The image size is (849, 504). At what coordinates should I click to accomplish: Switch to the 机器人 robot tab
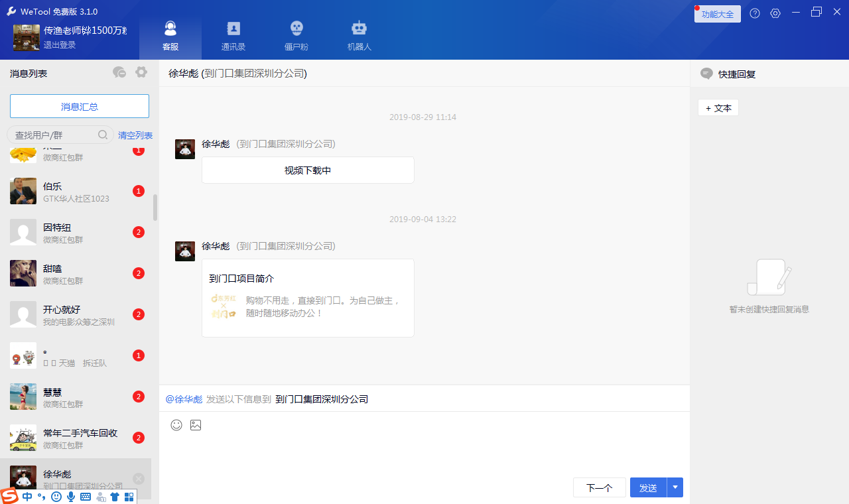[x=359, y=36]
